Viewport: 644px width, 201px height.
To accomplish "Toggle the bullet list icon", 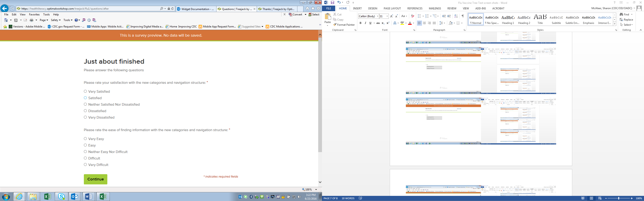I will point(419,16).
